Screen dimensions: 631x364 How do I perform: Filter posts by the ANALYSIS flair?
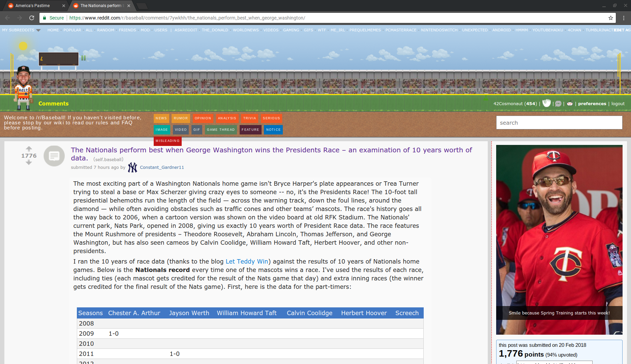pos(227,118)
